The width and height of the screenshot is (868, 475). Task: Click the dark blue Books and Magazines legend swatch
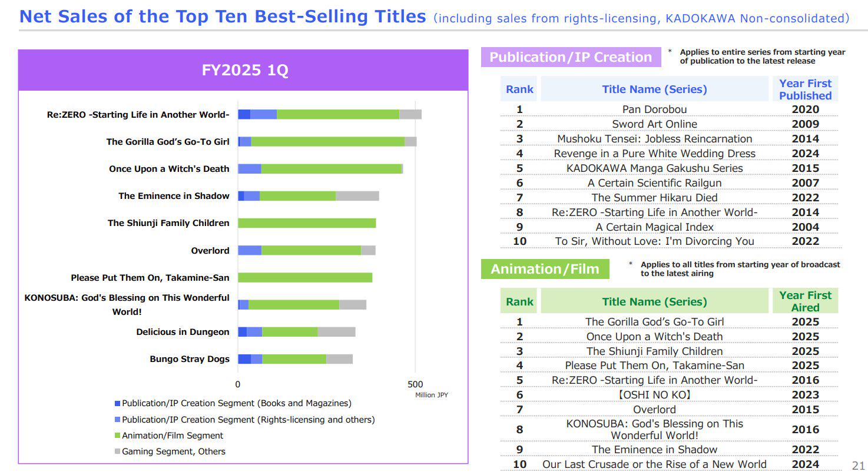tap(117, 404)
